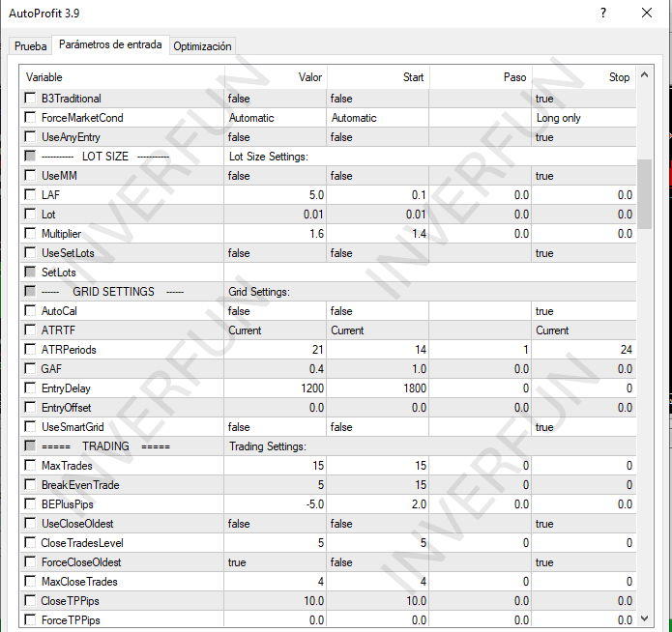Select ATRTF Valor 'Current' cell
Screen dimensions: 672x632
[276, 330]
